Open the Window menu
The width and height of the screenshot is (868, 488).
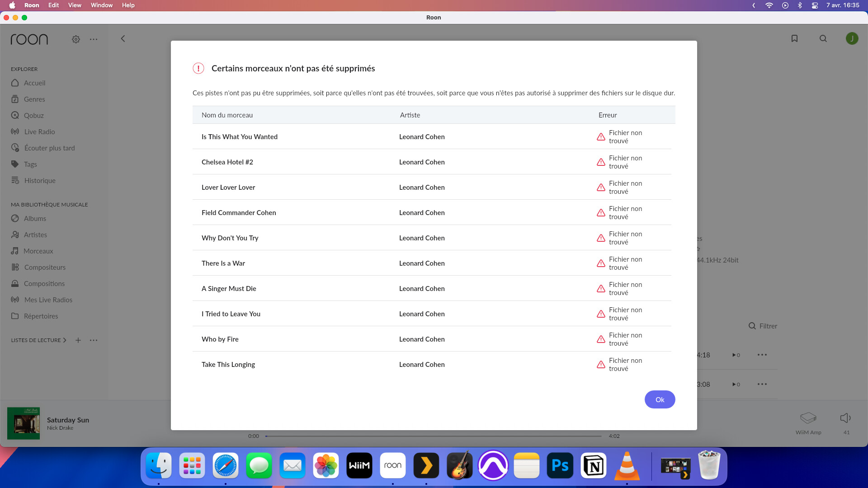click(x=102, y=5)
